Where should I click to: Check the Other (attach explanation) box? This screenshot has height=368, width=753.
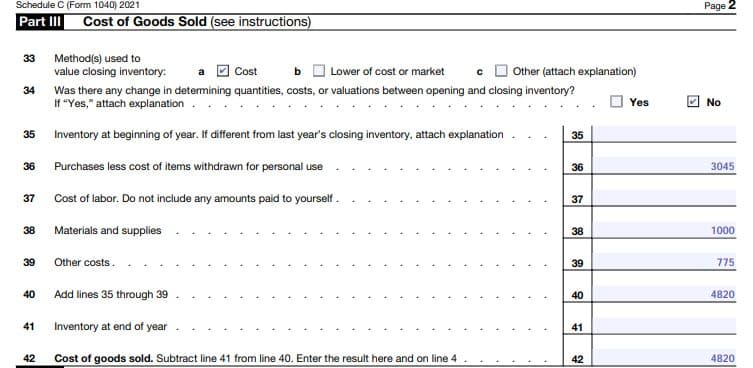[x=501, y=71]
